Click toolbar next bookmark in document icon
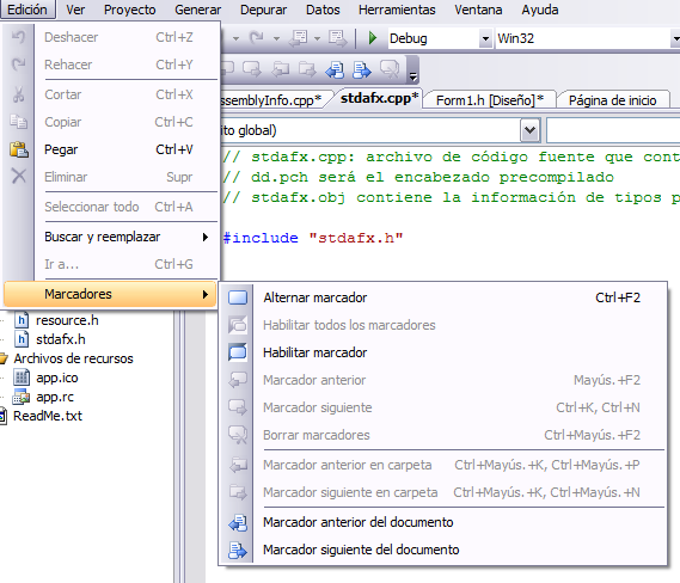680x583 pixels. point(362,69)
